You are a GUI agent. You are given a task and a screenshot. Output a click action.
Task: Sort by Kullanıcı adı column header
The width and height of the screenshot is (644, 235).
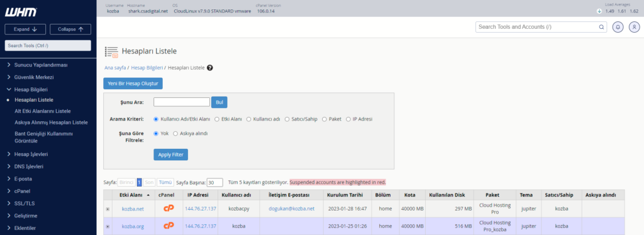pos(238,195)
